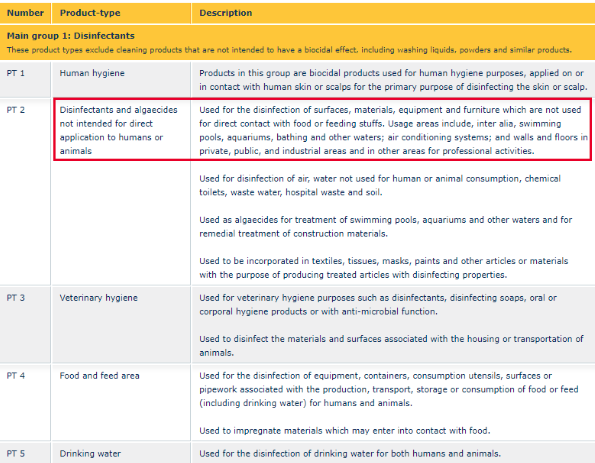
Task: Click Disinfectants and algaecides product-type cell
Action: pos(118,130)
